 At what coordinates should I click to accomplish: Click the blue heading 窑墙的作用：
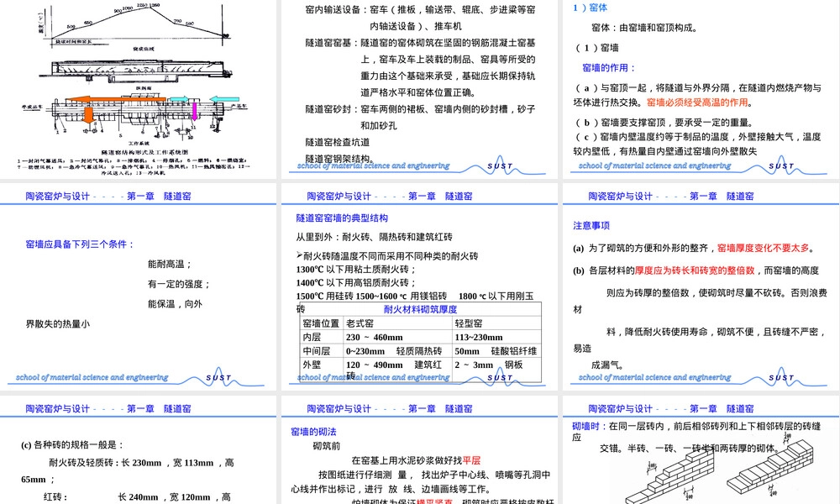[x=609, y=68]
